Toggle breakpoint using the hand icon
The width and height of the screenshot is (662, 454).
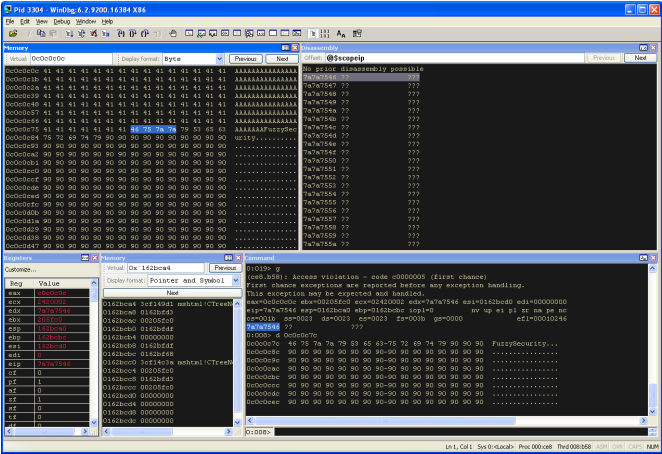173,33
